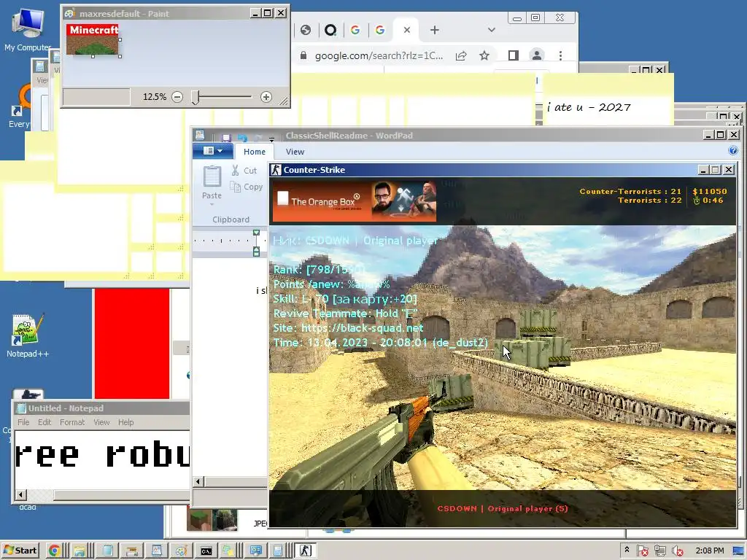Open Chrome three-dot menu
Screen dimensions: 747x560
[x=561, y=55]
